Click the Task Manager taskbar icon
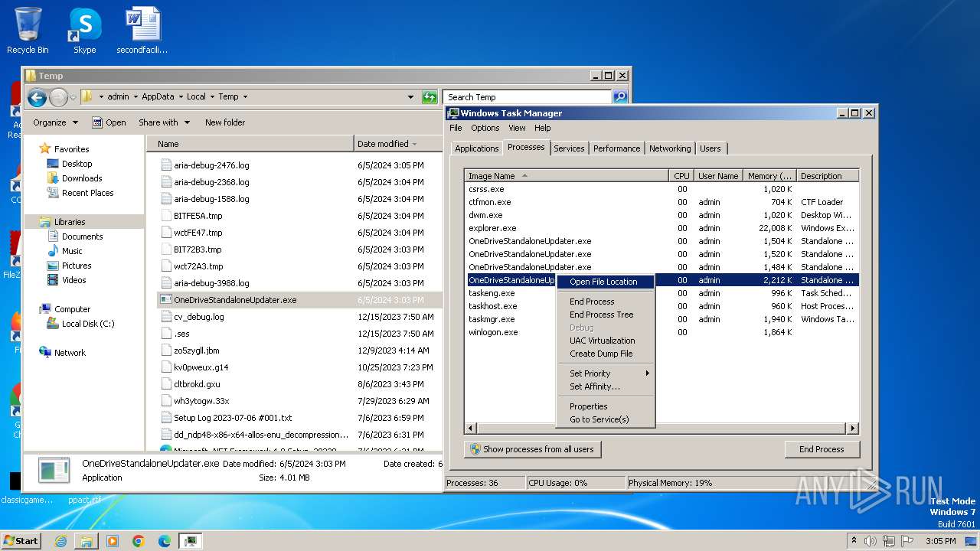 (191, 541)
